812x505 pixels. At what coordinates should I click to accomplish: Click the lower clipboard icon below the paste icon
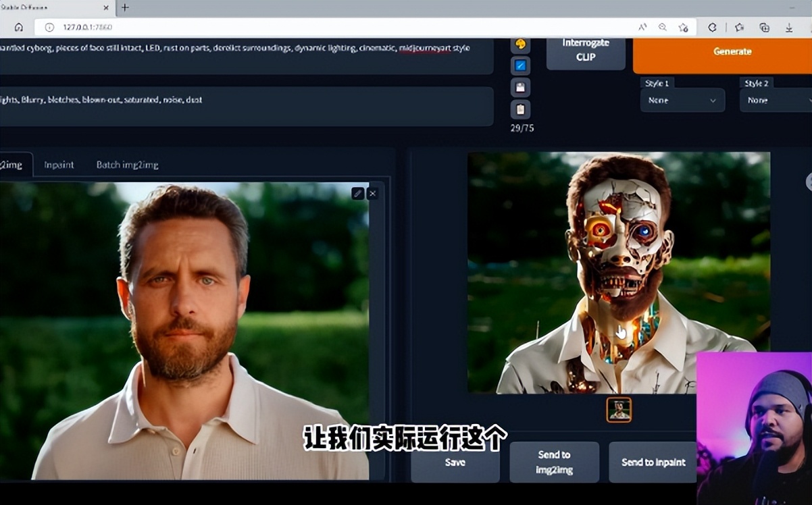pyautogui.click(x=520, y=110)
